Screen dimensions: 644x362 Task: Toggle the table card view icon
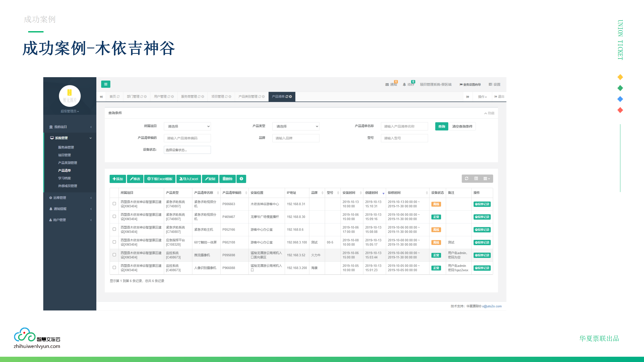(476, 178)
